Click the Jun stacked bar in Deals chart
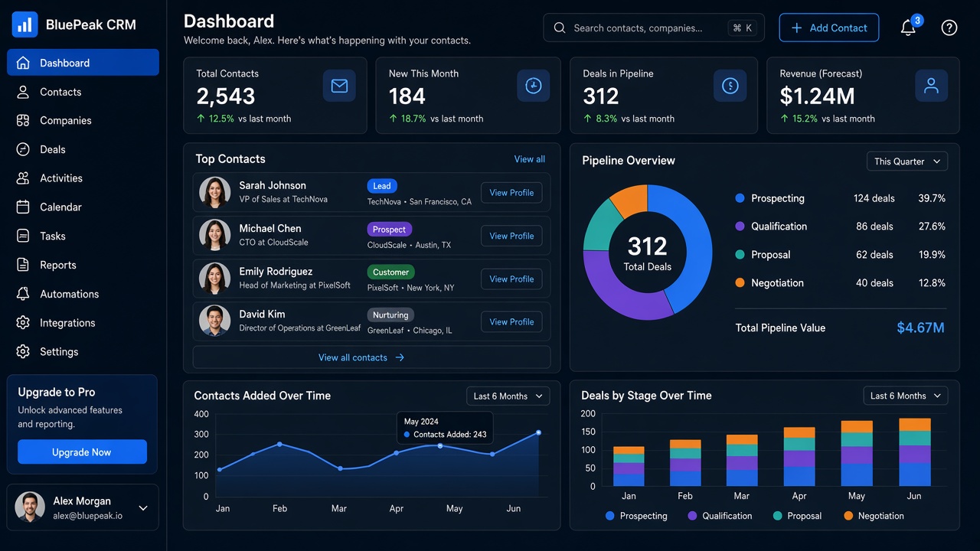 click(914, 452)
